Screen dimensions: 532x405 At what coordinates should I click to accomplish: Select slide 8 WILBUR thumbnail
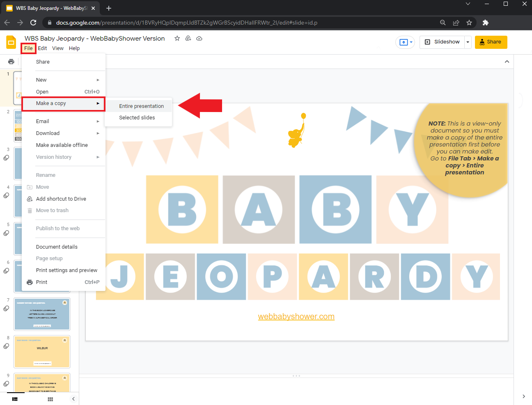pyautogui.click(x=42, y=352)
